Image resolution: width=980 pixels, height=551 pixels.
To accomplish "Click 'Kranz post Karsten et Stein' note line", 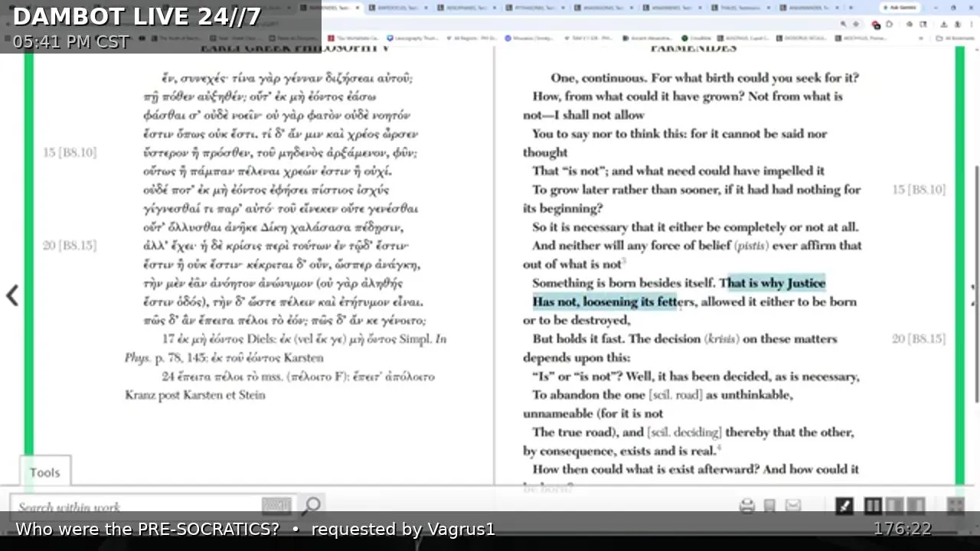I will coord(195,395).
